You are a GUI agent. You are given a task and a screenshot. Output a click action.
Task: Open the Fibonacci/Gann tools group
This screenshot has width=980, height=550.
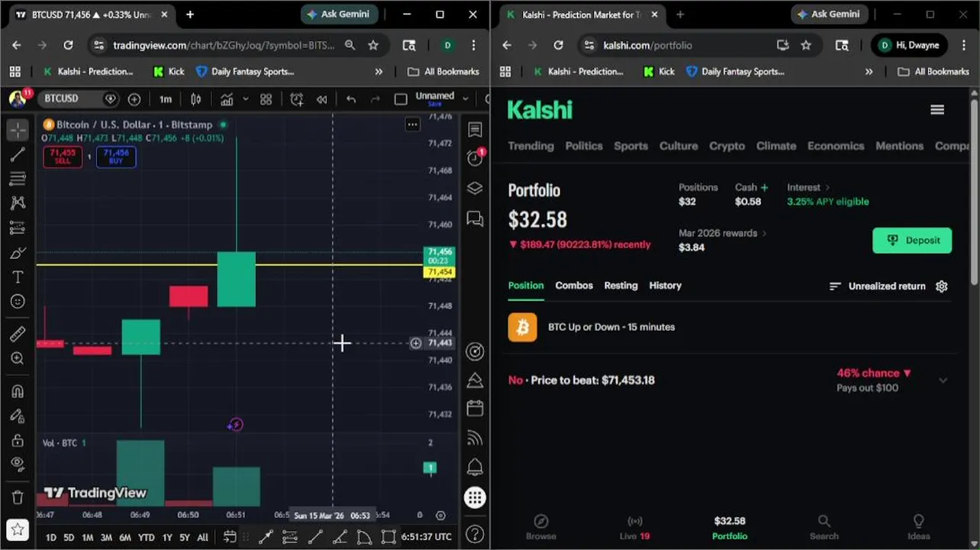click(18, 179)
